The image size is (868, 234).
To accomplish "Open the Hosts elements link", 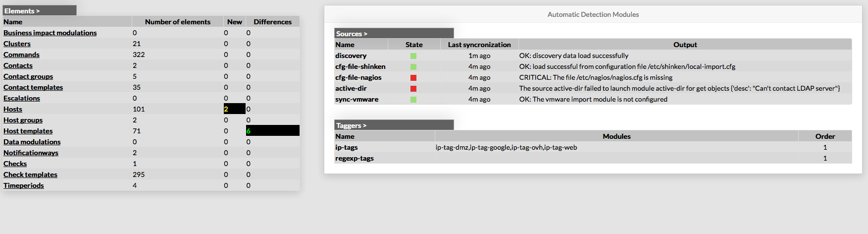I will click(x=13, y=109).
